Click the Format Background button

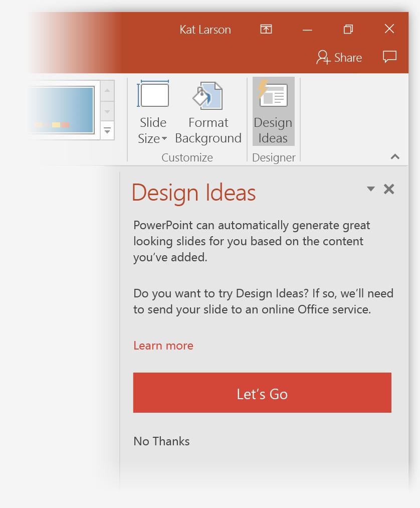coord(208,112)
